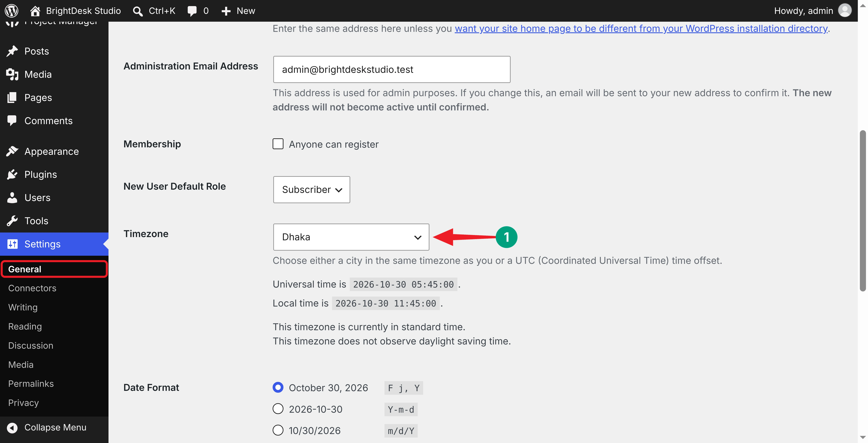The height and width of the screenshot is (443, 868).
Task: Click the Appearance paintbrush icon
Action: point(12,152)
